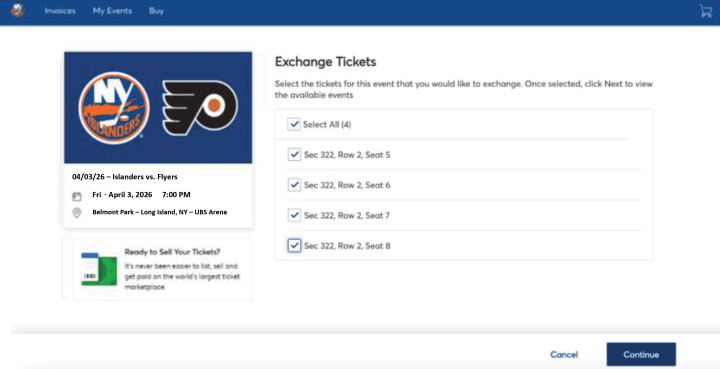Open the Ready to Sell Your Tickets heading
Image resolution: width=720 pixels, height=369 pixels.
(x=172, y=252)
